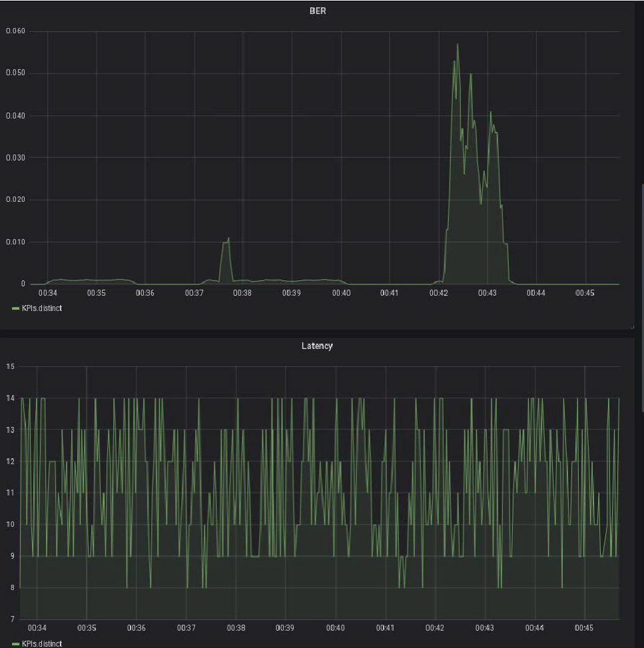The image size is (644, 648).
Task: Click 00:43 time label on BER axis
Action: (x=487, y=293)
